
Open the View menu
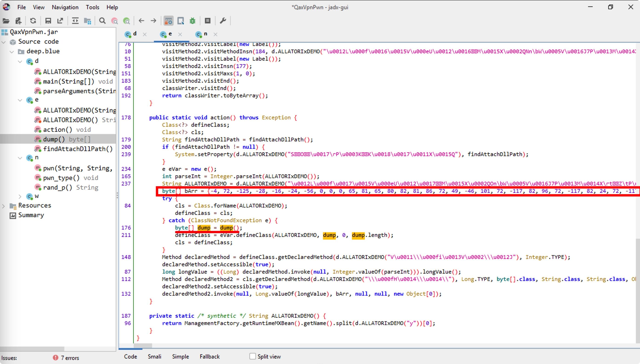pyautogui.click(x=39, y=7)
